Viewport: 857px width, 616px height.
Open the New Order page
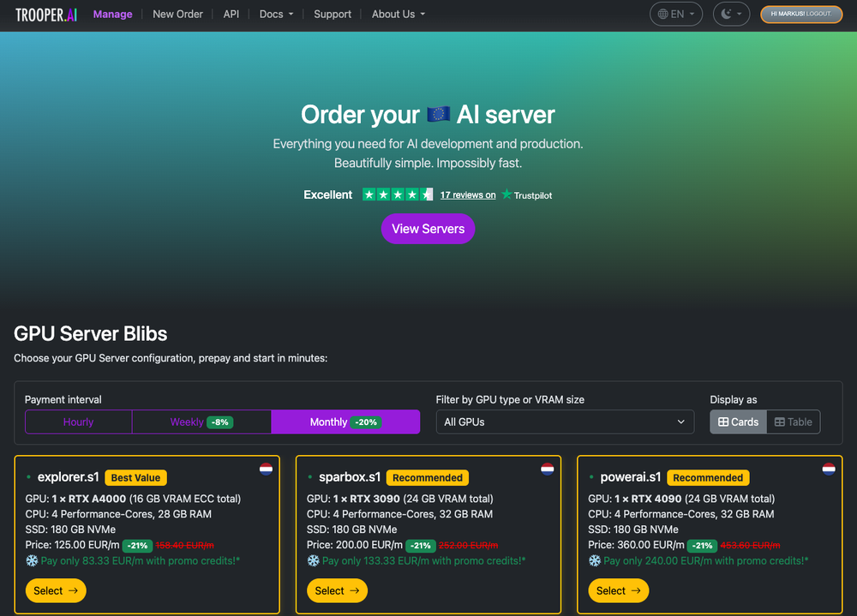point(177,14)
